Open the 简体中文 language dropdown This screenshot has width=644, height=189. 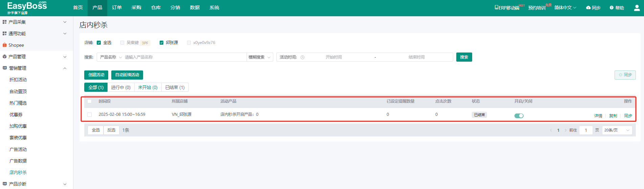point(565,8)
